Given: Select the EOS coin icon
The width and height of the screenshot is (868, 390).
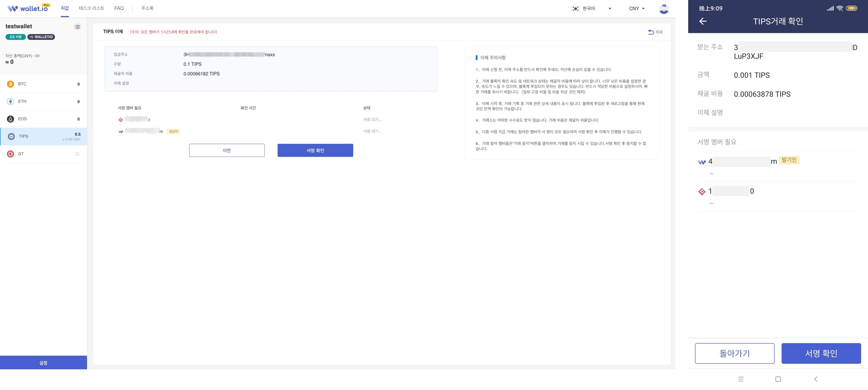Looking at the screenshot, I should pos(10,119).
